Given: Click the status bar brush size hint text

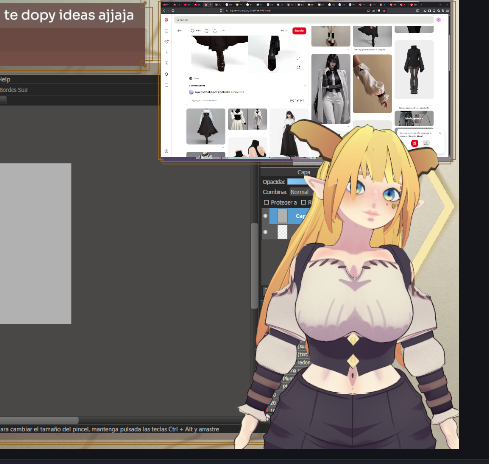Looking at the screenshot, I should [x=109, y=429].
